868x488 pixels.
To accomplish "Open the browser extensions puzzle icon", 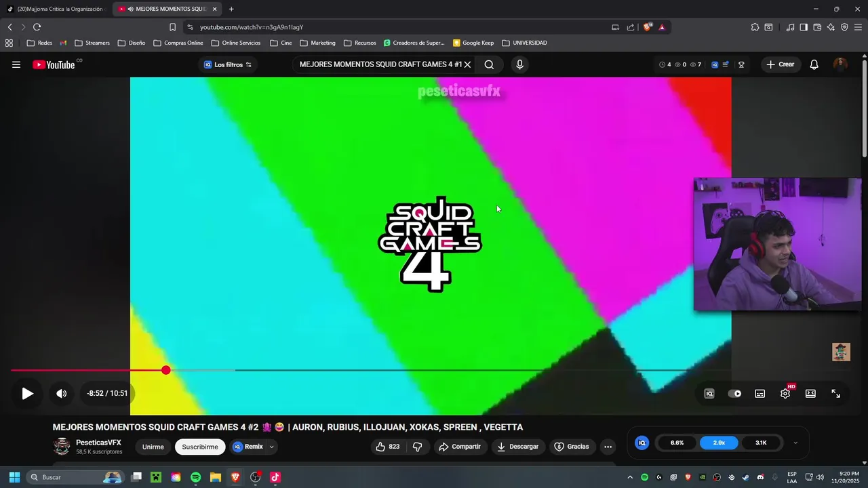I will [x=755, y=27].
